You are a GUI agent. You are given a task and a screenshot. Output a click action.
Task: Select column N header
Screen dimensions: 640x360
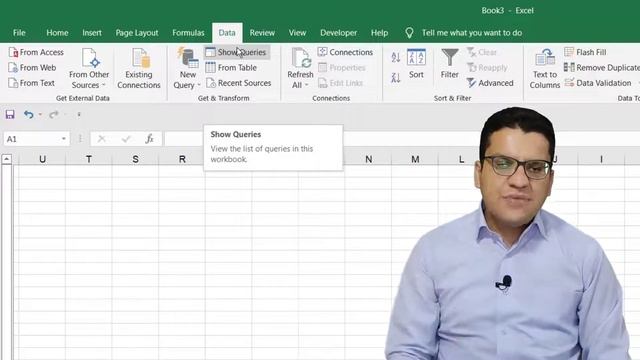click(369, 159)
